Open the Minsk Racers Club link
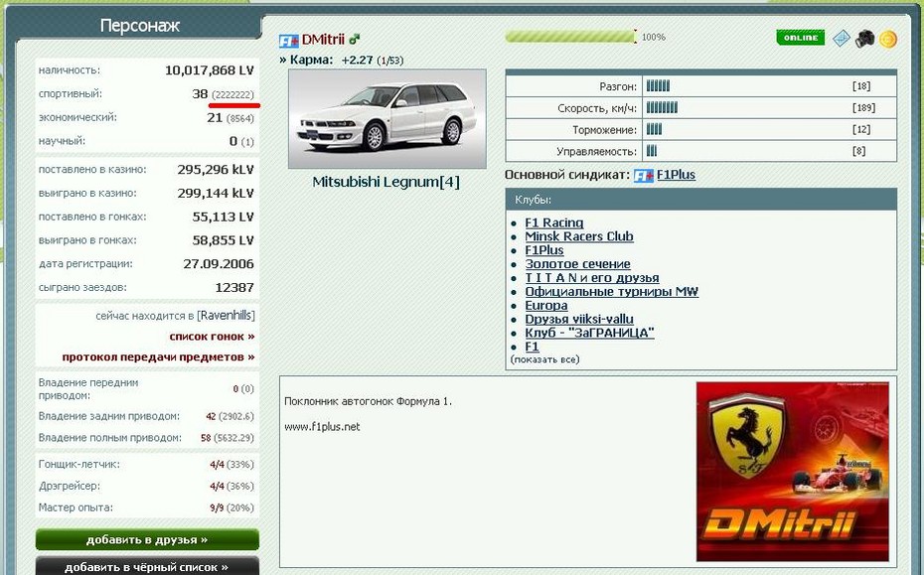The image size is (924, 575). coord(579,236)
